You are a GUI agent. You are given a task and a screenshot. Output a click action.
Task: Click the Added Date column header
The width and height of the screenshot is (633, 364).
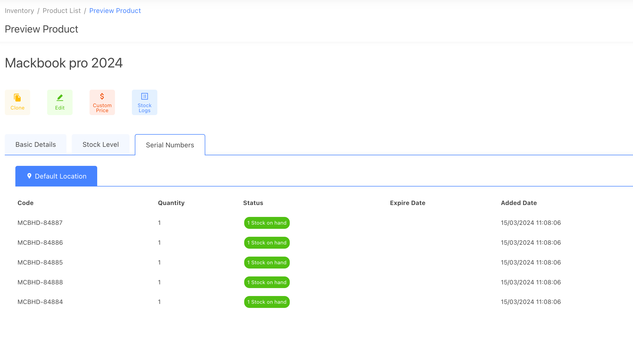tap(519, 203)
